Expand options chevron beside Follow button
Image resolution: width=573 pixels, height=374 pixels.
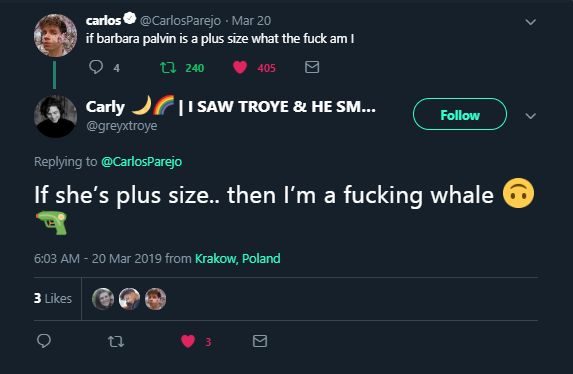pos(530,116)
